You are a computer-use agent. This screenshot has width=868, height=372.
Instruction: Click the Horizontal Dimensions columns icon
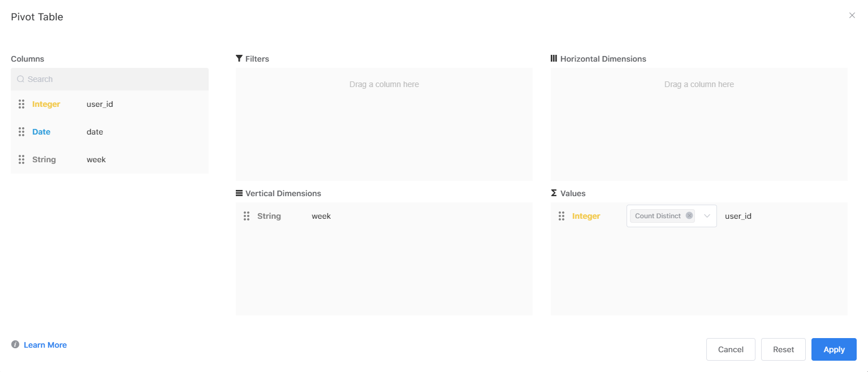pyautogui.click(x=554, y=58)
